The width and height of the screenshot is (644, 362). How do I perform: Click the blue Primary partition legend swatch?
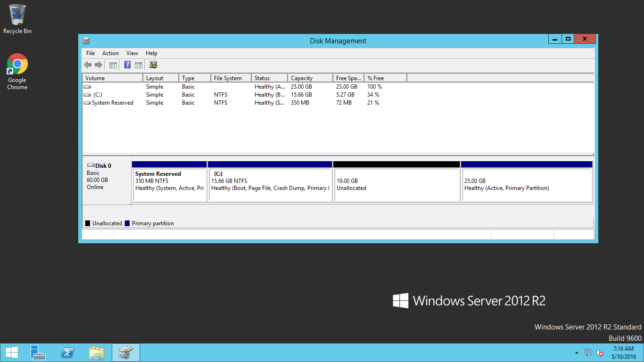pyautogui.click(x=127, y=223)
